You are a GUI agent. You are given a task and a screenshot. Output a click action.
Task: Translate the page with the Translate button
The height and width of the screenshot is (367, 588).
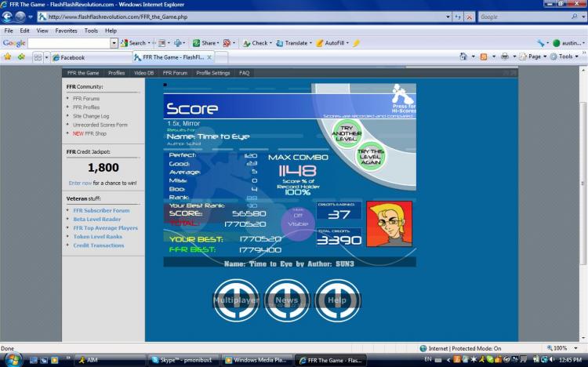pyautogui.click(x=292, y=43)
